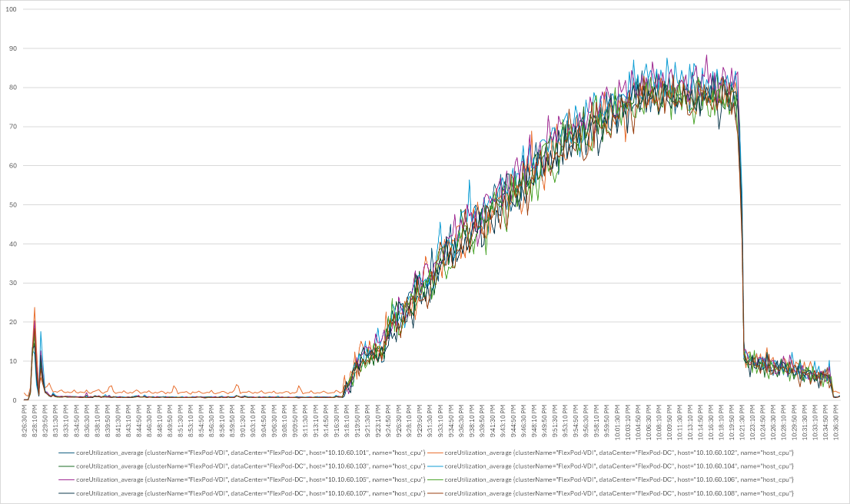Select the legend entry for host 10.10.60.107

(241, 493)
